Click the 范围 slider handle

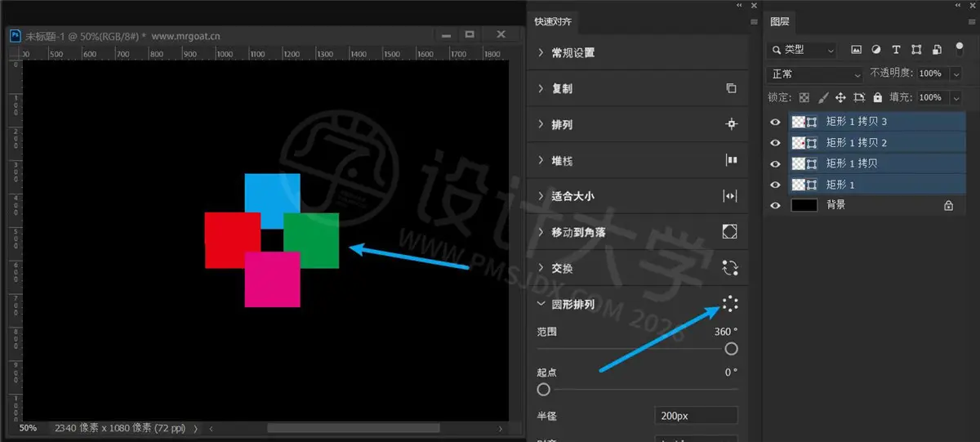[x=731, y=349]
